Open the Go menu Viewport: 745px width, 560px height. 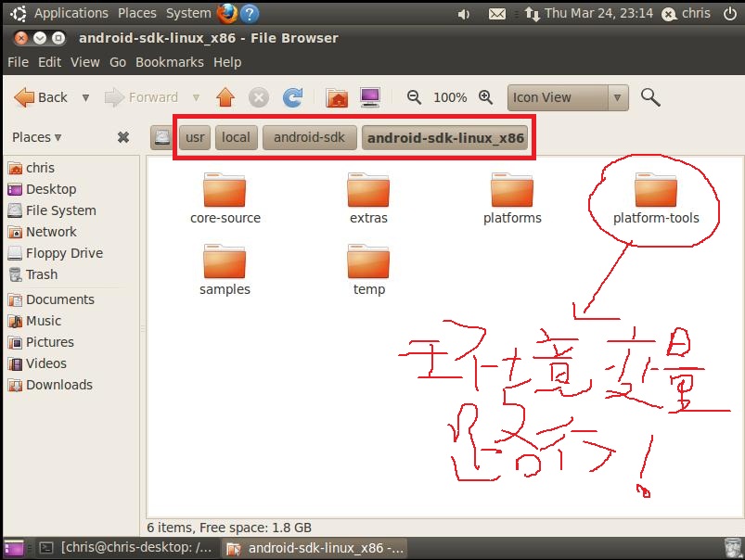tap(118, 63)
